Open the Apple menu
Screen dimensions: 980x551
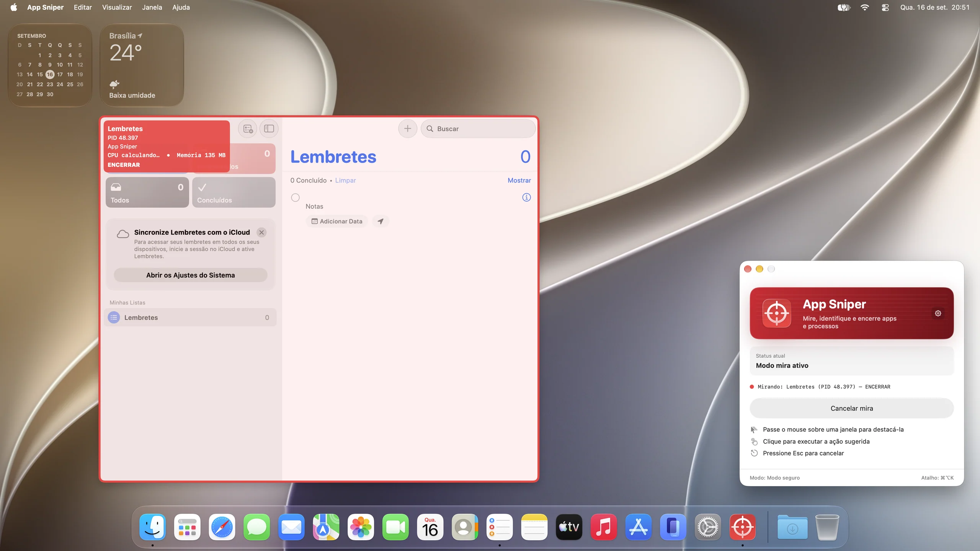[14, 7]
